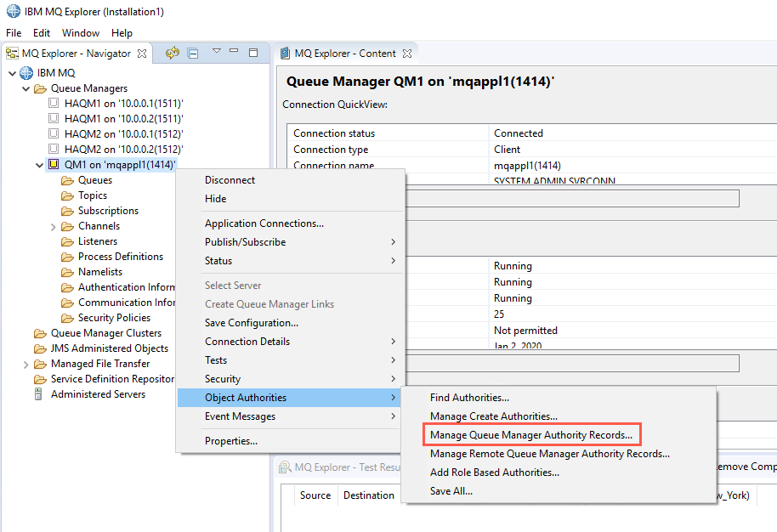777x532 pixels.
Task: Click the IBM MQ Explorer globe icon in title bar
Action: [x=13, y=11]
